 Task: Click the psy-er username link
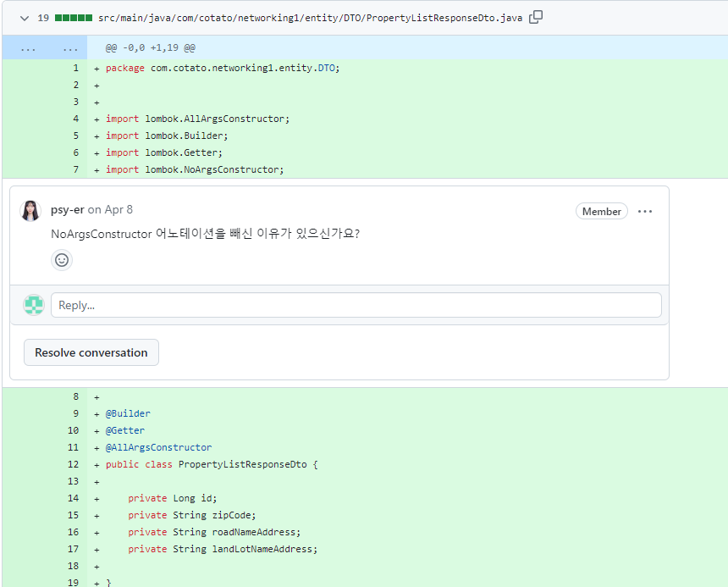[x=67, y=209]
